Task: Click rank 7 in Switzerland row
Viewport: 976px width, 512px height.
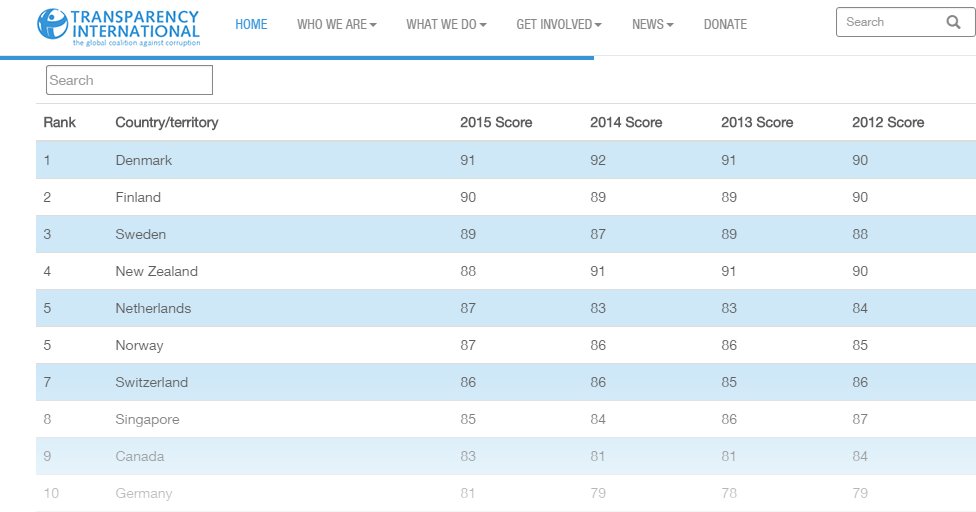Action: pyautogui.click(x=47, y=382)
